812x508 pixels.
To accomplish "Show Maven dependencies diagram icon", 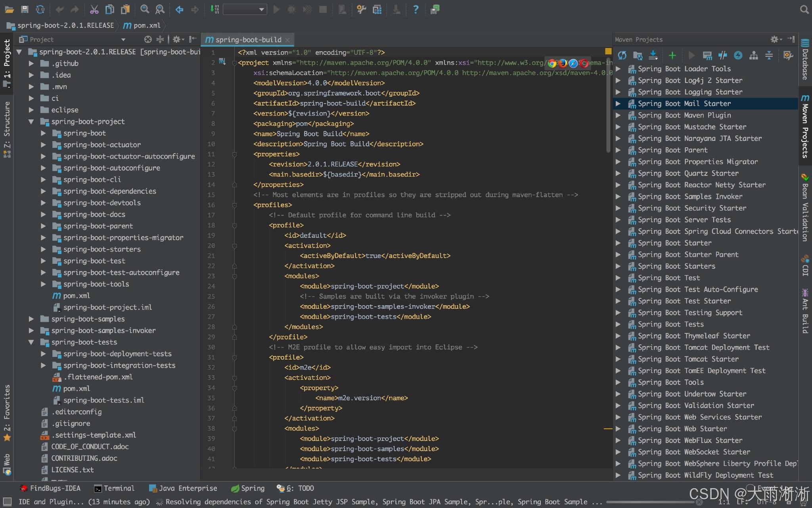I will (753, 55).
